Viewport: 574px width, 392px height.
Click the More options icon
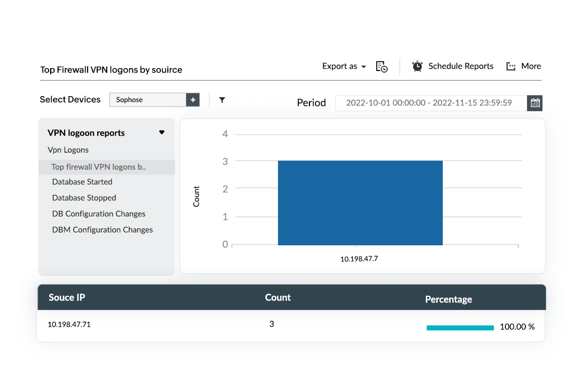pos(510,67)
